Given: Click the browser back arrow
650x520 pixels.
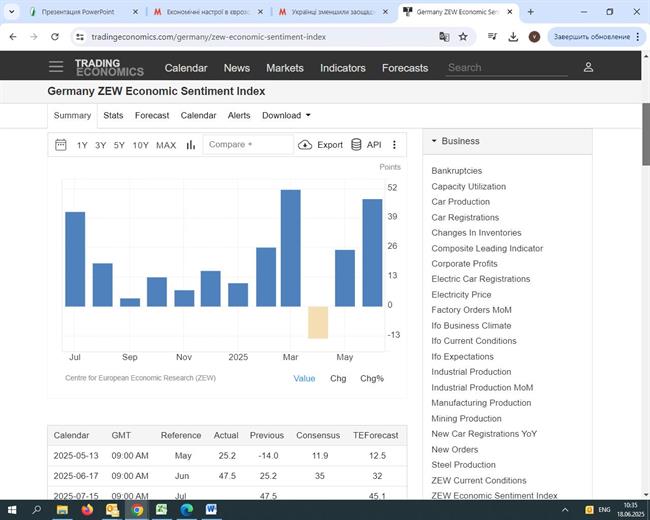Looking at the screenshot, I should coord(13,37).
